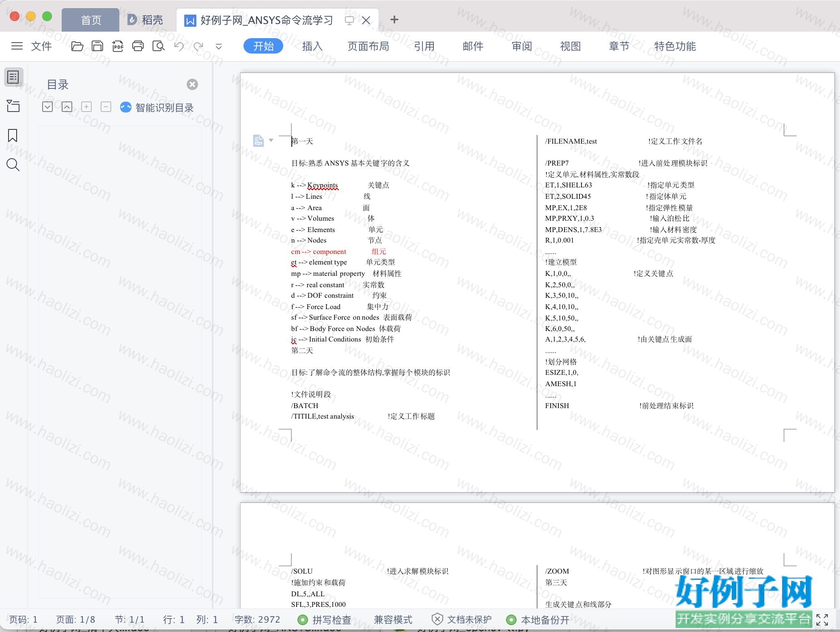Click the 第二天 heading text

click(x=302, y=350)
